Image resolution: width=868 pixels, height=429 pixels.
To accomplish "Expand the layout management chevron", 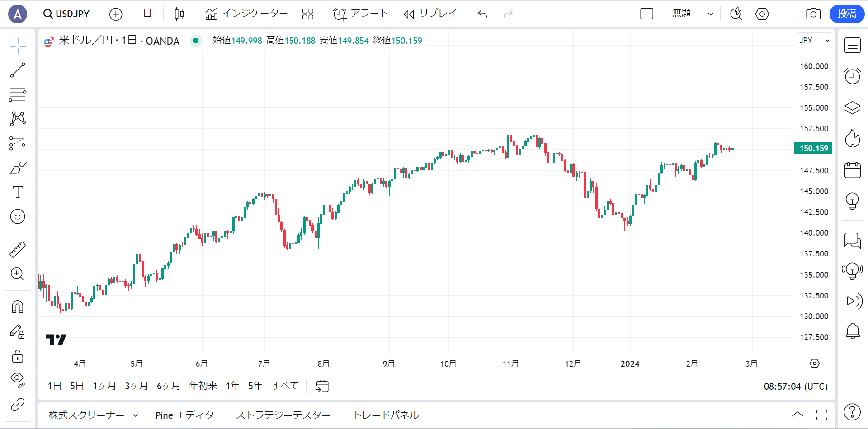I will click(x=711, y=14).
